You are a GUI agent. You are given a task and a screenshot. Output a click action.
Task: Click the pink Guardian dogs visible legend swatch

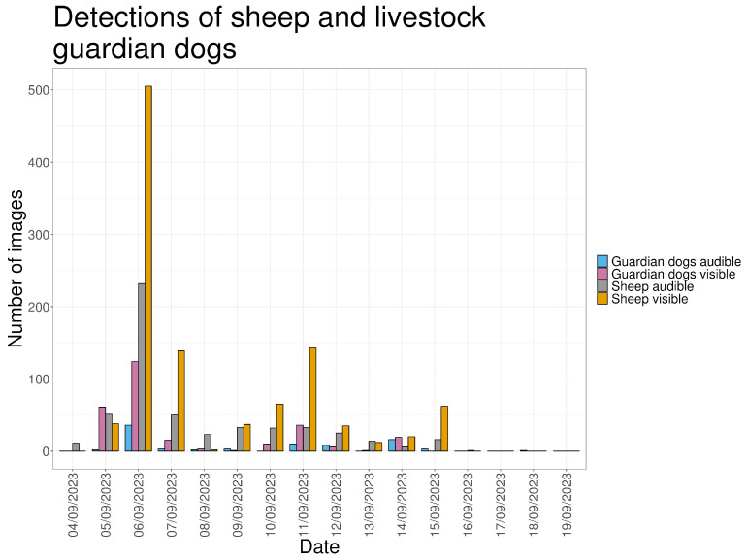602,274
